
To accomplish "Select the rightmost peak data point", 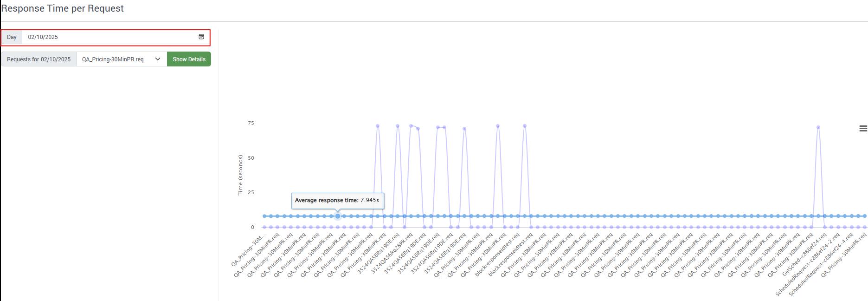I will 818,127.
